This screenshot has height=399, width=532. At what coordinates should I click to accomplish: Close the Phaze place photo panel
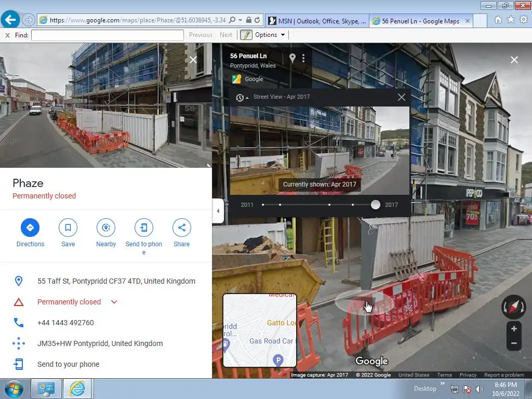(193, 60)
